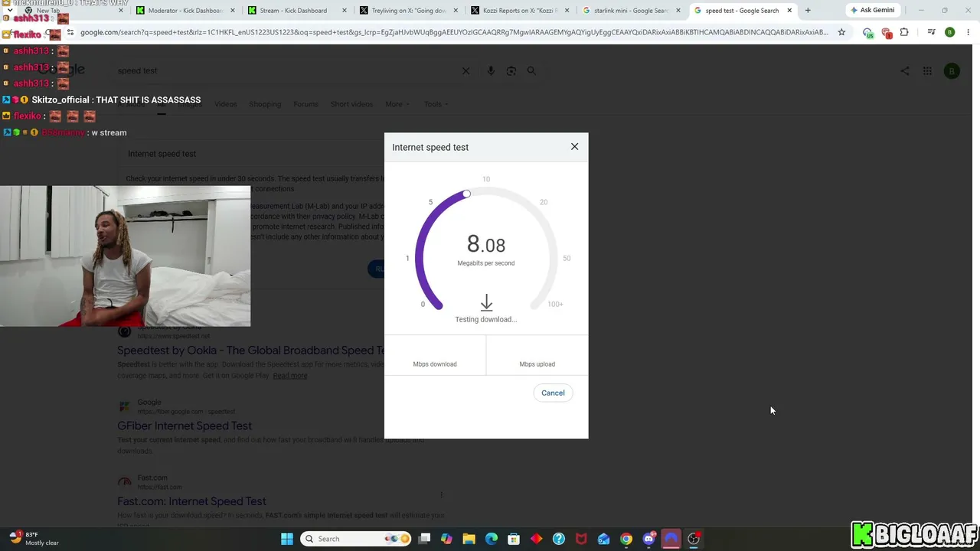Open the Chrome profile B avatar
980x551 pixels.
coord(949,32)
